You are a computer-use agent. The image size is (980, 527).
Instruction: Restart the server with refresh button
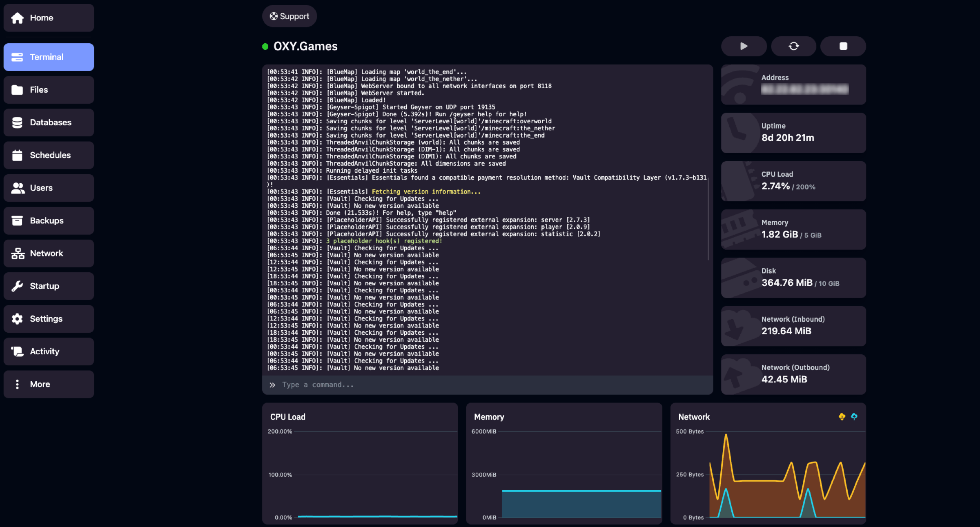pyautogui.click(x=793, y=46)
